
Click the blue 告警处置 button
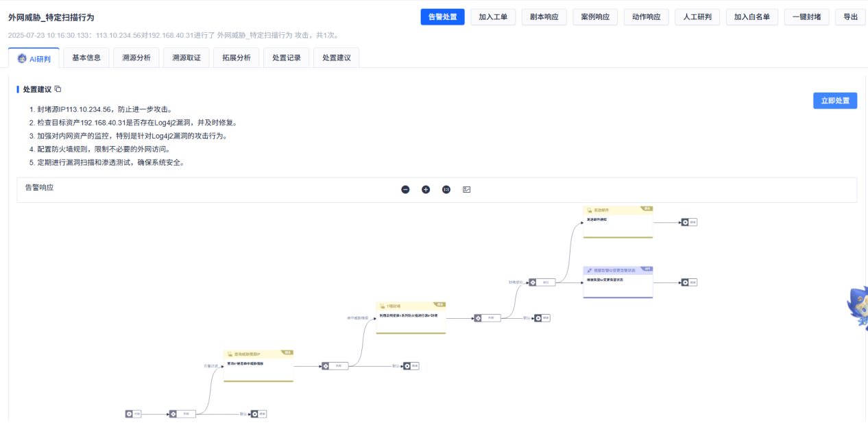click(x=442, y=16)
